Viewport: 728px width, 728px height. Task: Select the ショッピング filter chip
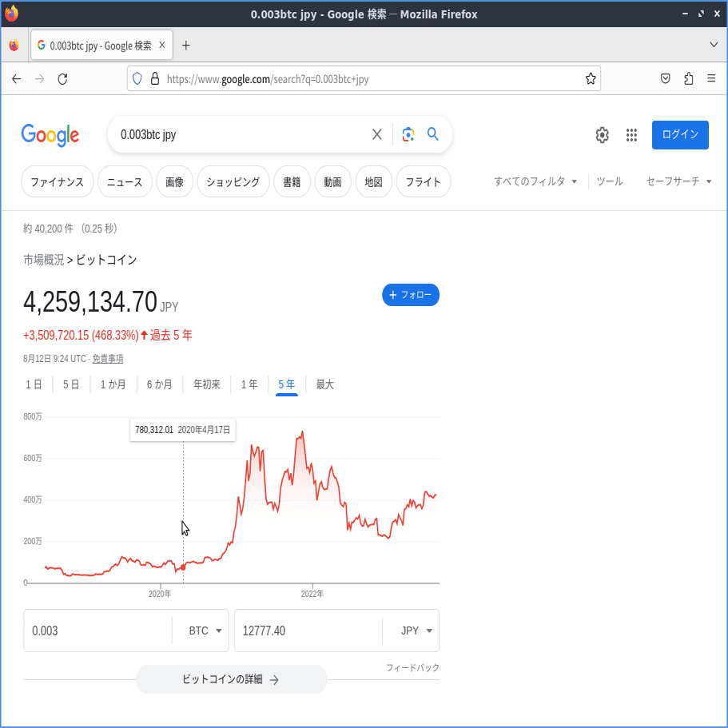pos(233,181)
